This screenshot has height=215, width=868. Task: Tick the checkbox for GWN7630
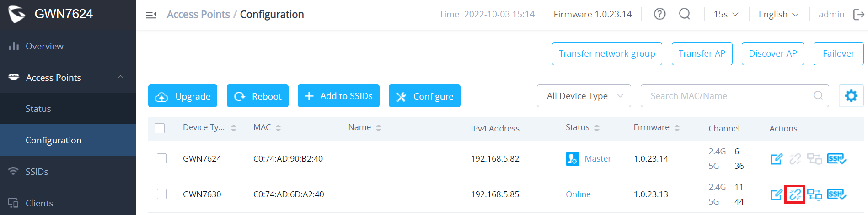162,194
